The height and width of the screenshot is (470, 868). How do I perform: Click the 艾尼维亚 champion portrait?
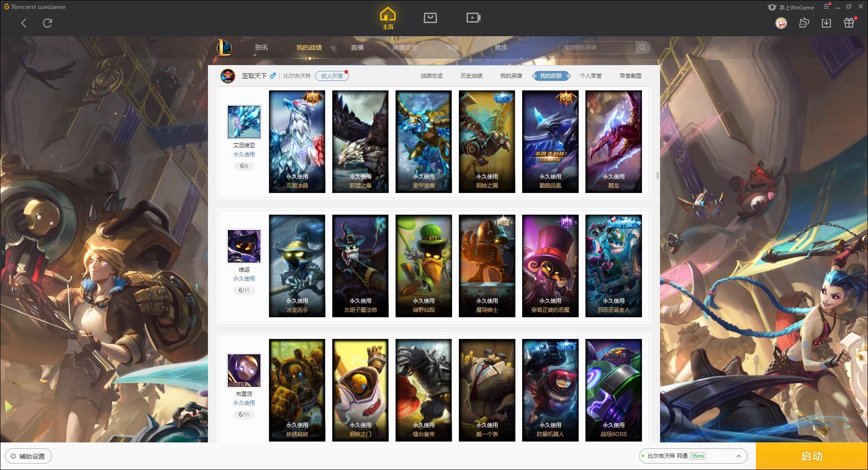click(x=244, y=122)
